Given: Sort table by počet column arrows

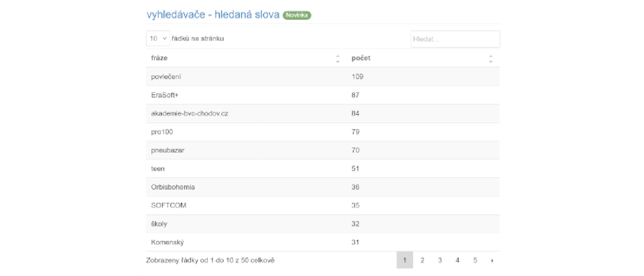Looking at the screenshot, I should [x=490, y=58].
